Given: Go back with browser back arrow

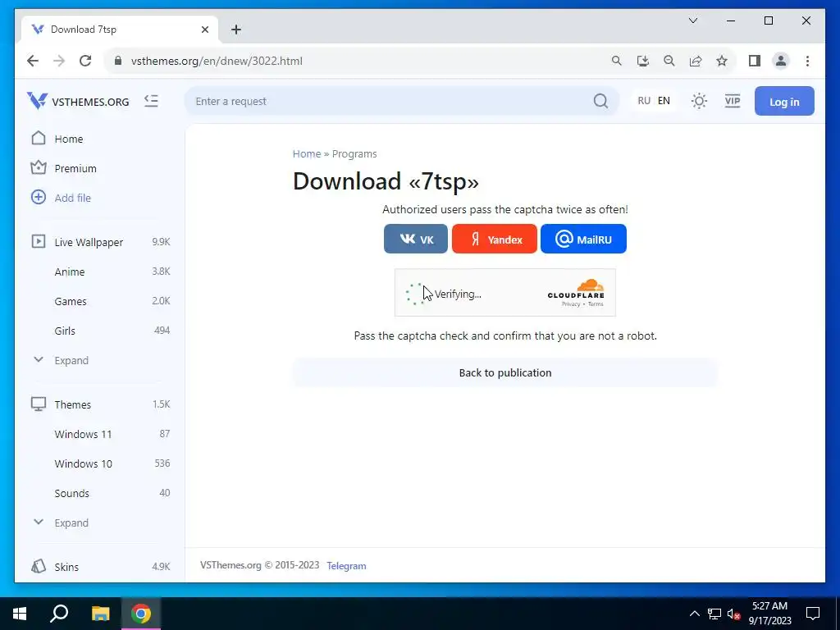Looking at the screenshot, I should coord(33,61).
